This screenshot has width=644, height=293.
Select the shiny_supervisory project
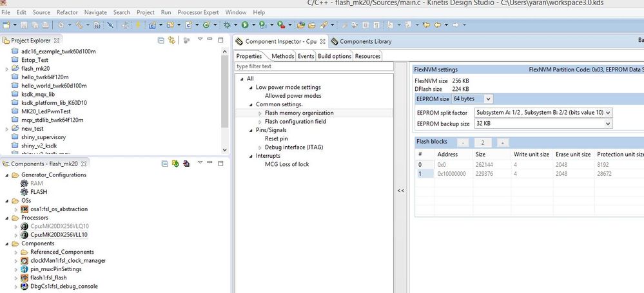[43, 137]
